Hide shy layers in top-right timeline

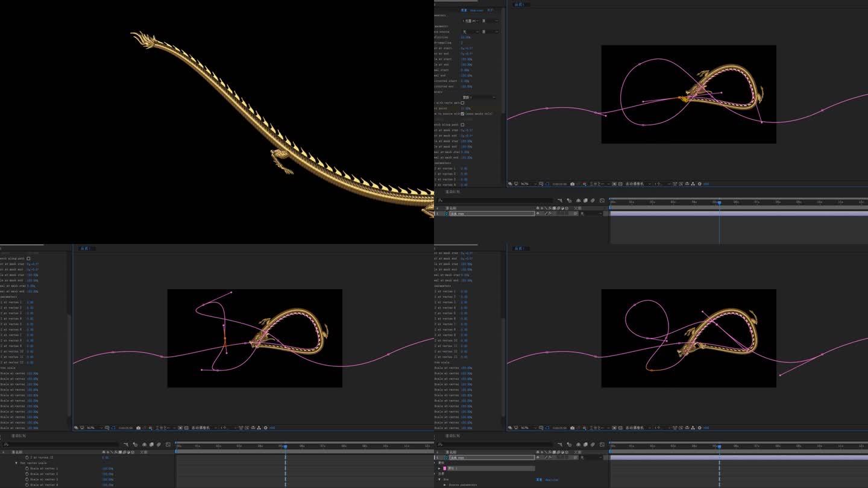click(579, 201)
